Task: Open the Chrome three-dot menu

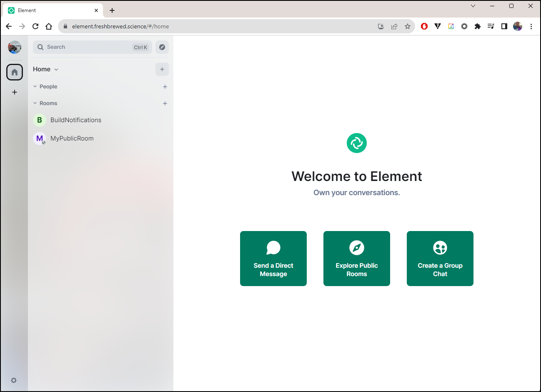Action: click(x=531, y=26)
